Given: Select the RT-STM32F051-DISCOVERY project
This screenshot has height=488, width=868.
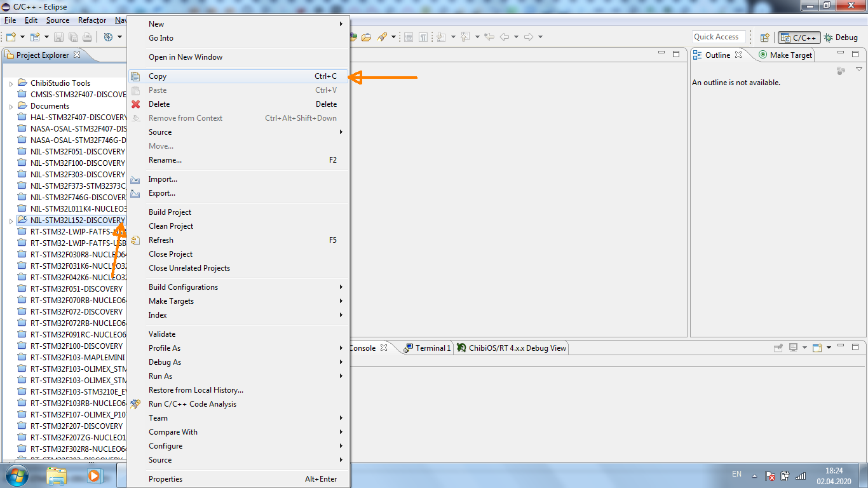Looking at the screenshot, I should click(76, 289).
